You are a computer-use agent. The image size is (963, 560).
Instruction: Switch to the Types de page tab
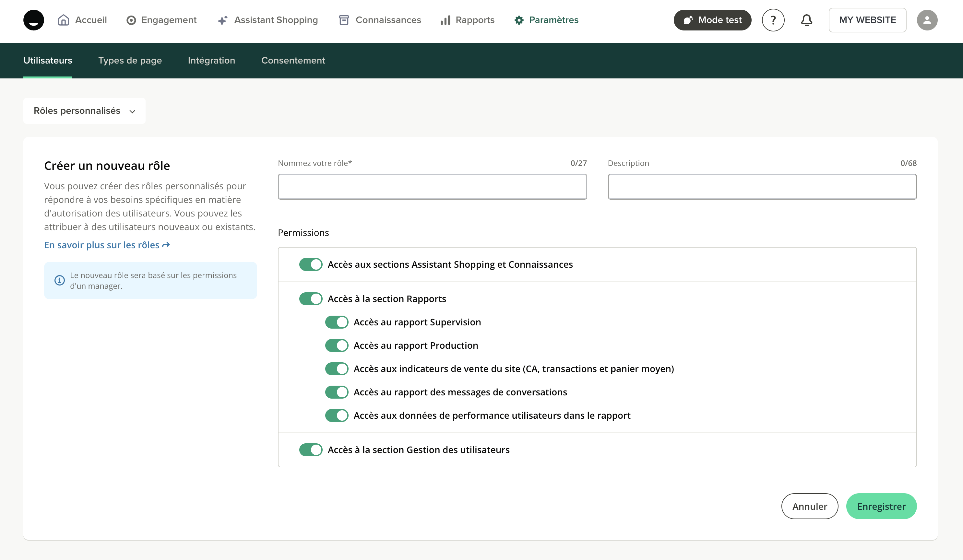point(130,60)
